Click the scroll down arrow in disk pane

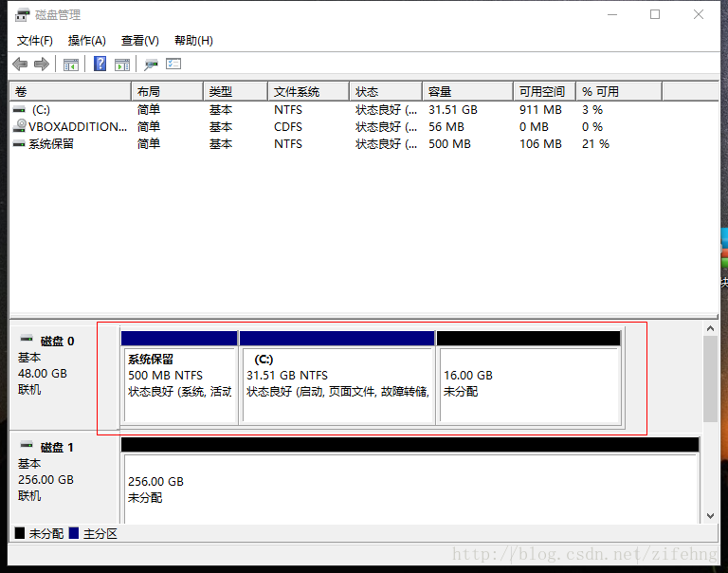point(710,516)
